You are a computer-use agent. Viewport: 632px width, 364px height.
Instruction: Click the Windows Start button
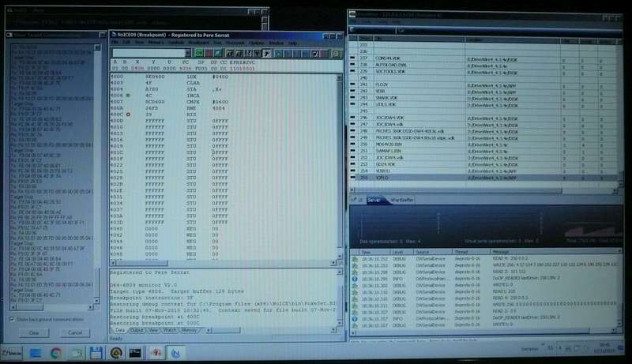pos(13,353)
